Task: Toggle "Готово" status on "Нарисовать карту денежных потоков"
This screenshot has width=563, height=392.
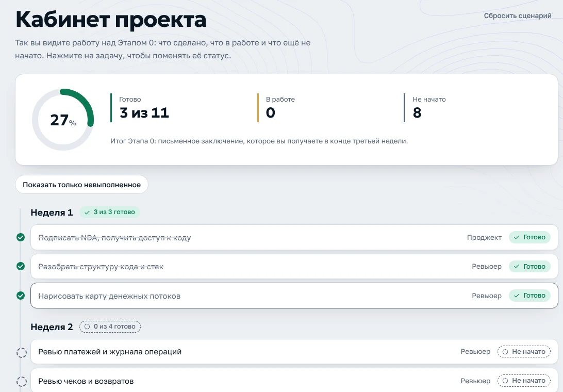Action: point(529,296)
